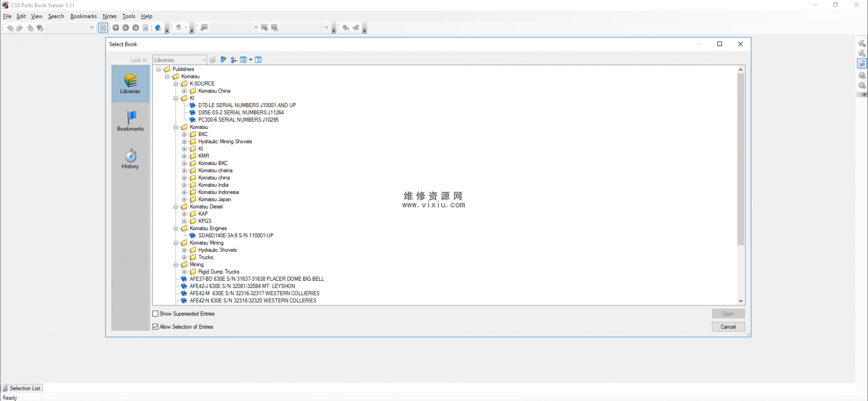The height and width of the screenshot is (401, 868).
Task: Select the KMR folder
Action: click(204, 156)
